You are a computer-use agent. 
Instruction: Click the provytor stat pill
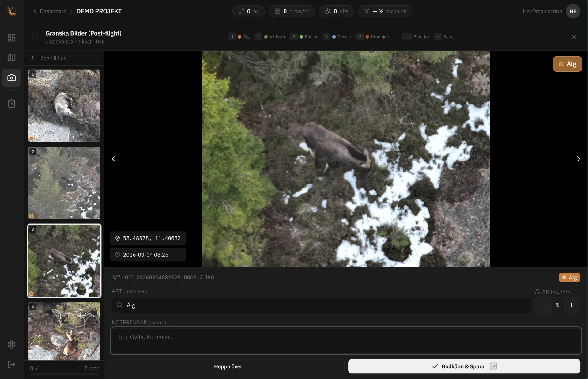292,11
